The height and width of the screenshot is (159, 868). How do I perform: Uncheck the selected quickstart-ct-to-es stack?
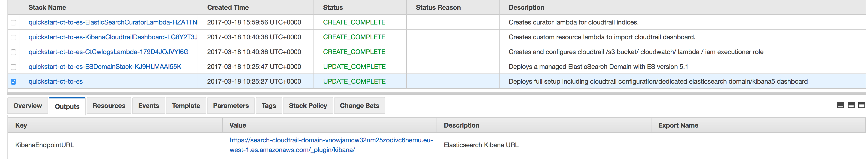pos(13,82)
